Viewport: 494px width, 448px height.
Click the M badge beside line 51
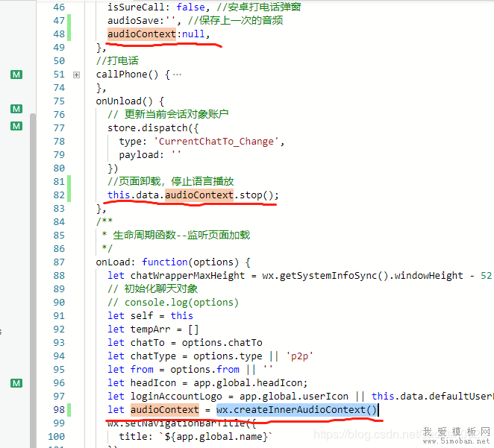[16, 75]
